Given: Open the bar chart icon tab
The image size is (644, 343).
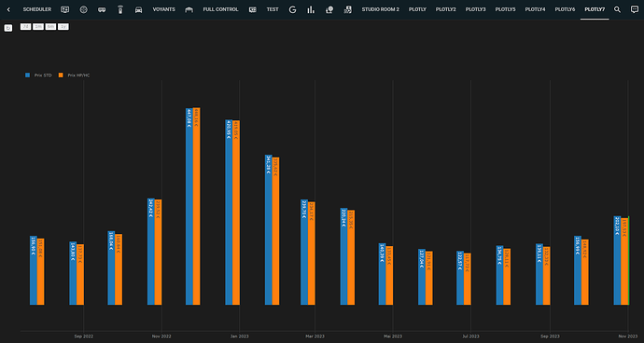Looking at the screenshot, I should [x=311, y=9].
